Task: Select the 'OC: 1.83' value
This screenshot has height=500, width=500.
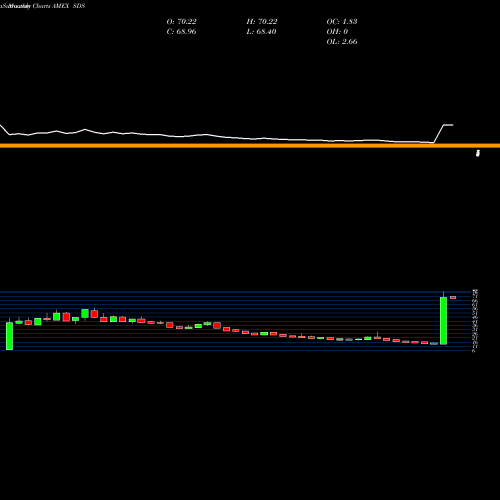Action: click(342, 22)
